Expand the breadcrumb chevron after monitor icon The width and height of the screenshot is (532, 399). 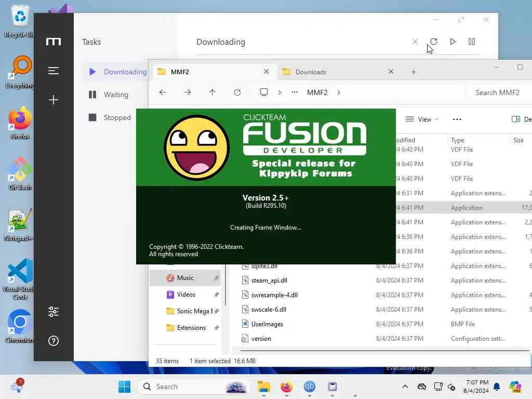(x=280, y=92)
